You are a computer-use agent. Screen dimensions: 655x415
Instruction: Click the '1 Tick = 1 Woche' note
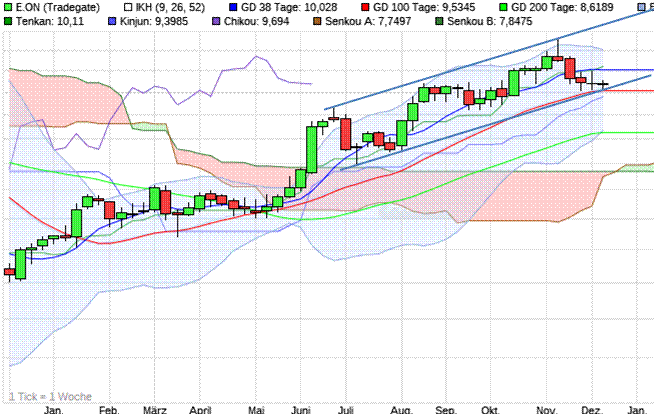tap(51, 396)
